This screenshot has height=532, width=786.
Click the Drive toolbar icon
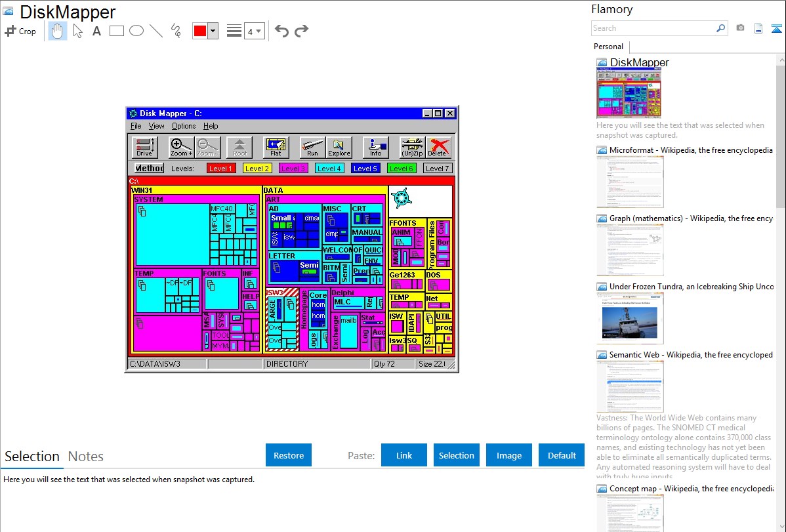(x=144, y=147)
